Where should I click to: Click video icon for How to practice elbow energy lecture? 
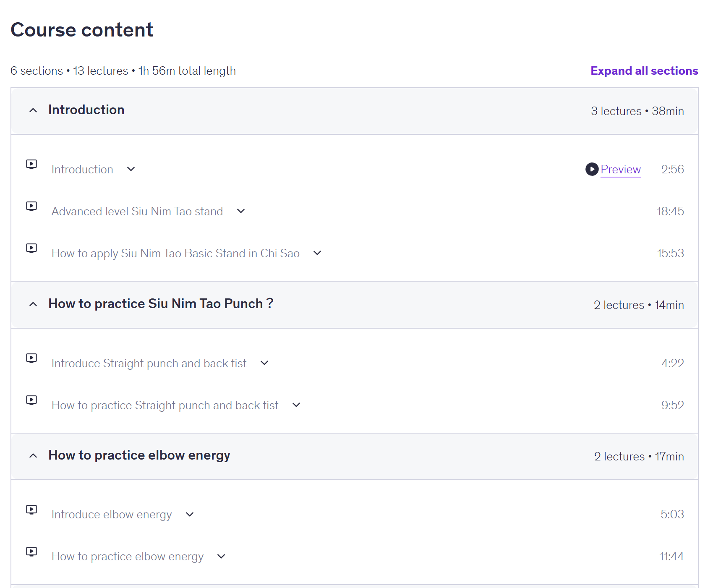click(31, 551)
